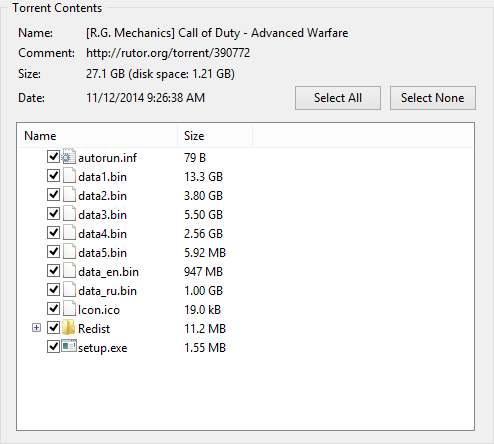Uncheck the data1.bin checkbox
The height and width of the screenshot is (444, 494).
(x=53, y=176)
